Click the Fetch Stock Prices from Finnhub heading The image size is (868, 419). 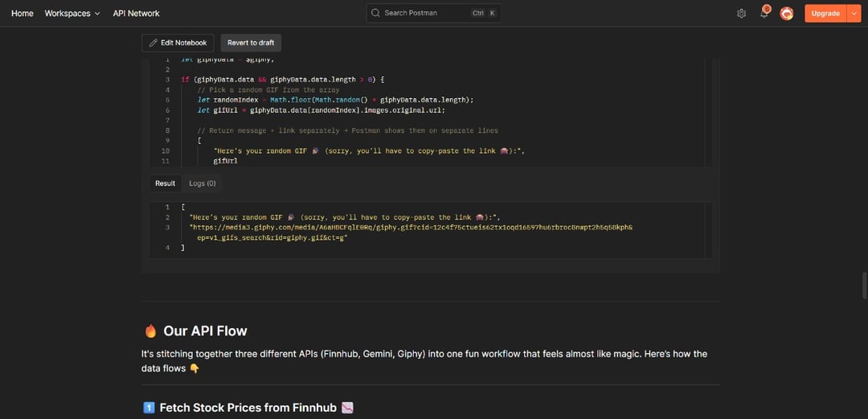pos(248,408)
